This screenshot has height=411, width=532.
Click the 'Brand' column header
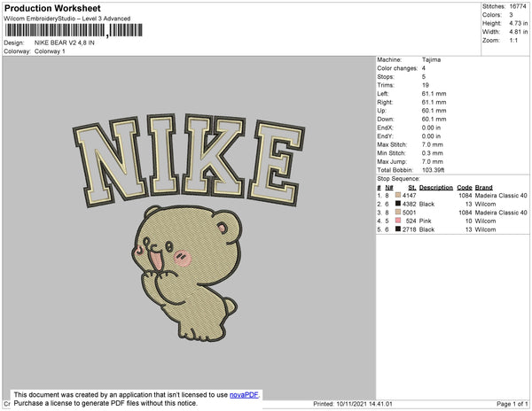483,188
